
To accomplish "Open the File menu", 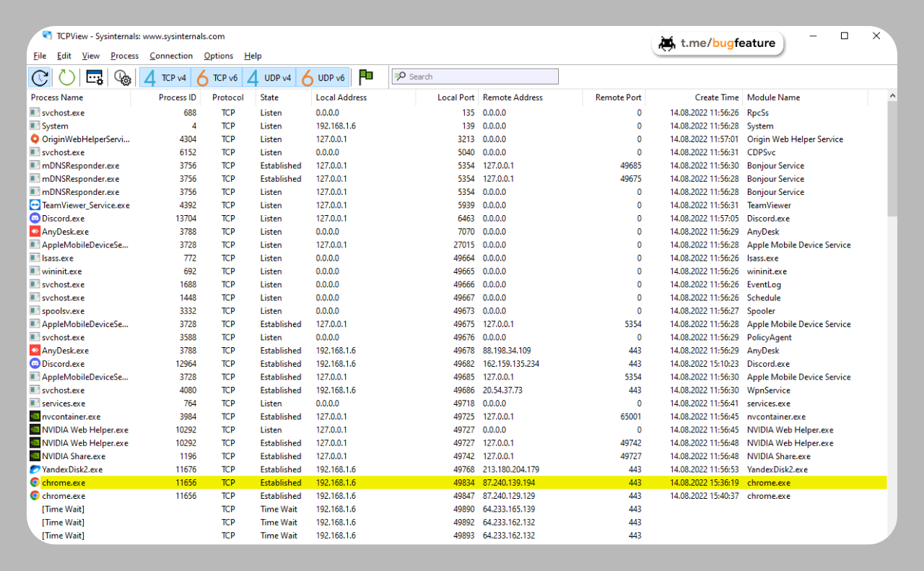I will coord(40,56).
